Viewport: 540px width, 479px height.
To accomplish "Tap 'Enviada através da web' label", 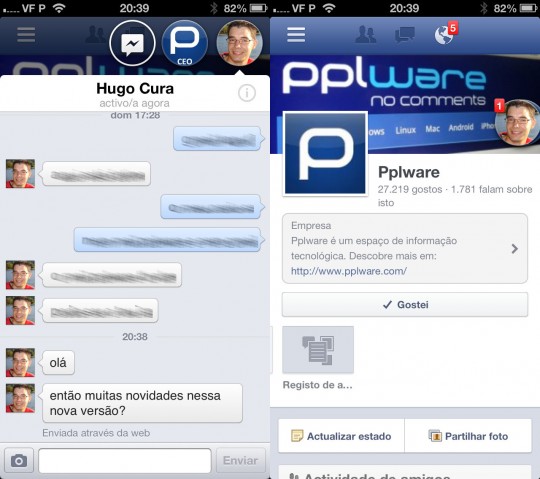I will coord(96,433).
